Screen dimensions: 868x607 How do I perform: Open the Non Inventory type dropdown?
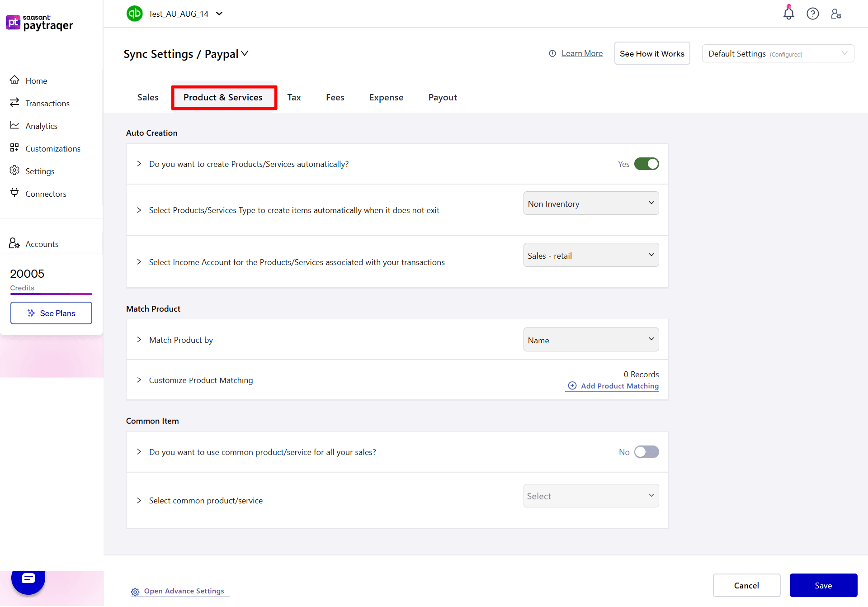[x=590, y=203]
